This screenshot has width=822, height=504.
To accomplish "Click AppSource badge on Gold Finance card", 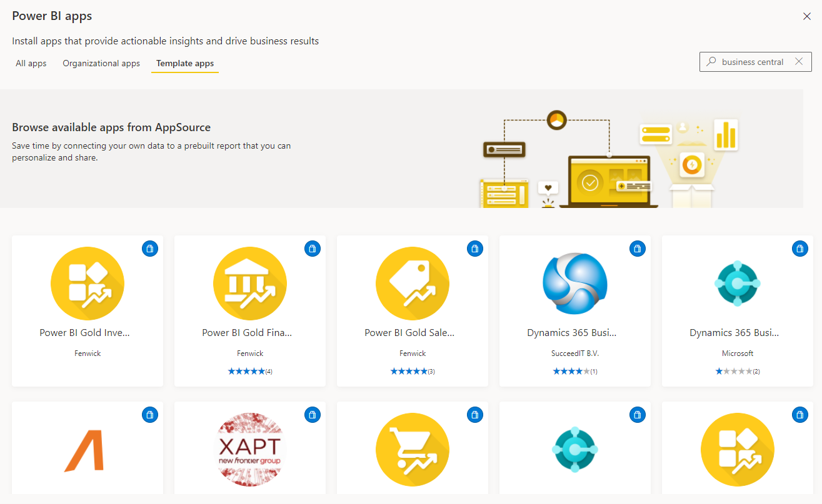I will point(313,249).
